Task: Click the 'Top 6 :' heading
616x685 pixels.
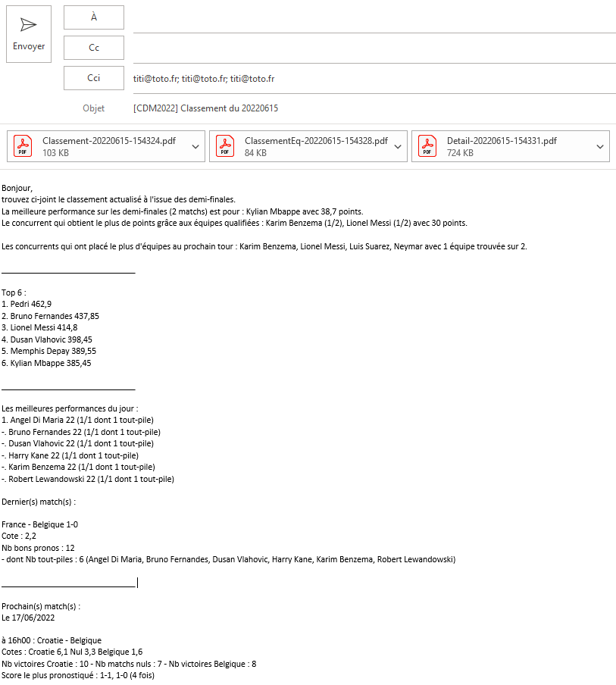Action: [x=14, y=292]
